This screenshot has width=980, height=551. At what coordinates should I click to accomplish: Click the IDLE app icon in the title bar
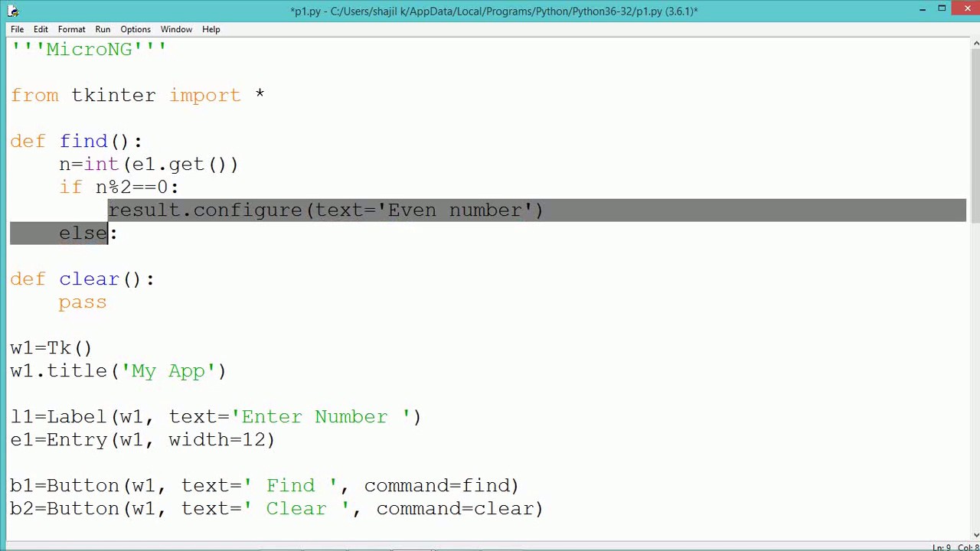[x=13, y=11]
